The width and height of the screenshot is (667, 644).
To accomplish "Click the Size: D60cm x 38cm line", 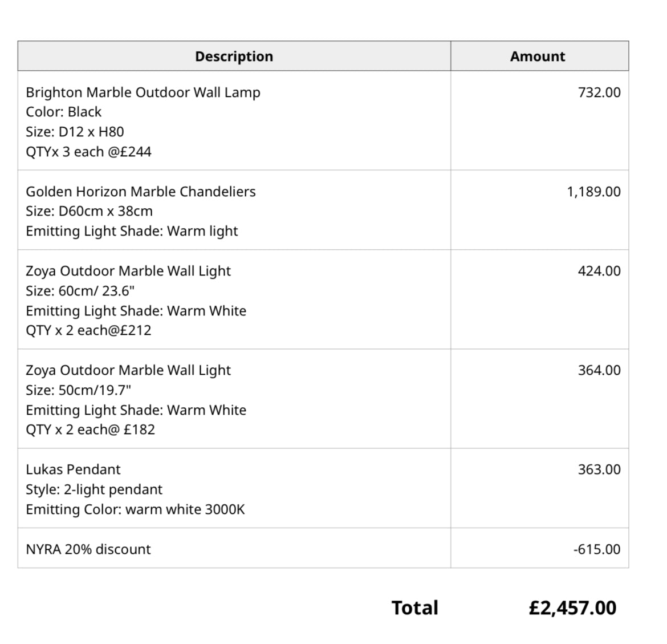I will click(89, 211).
